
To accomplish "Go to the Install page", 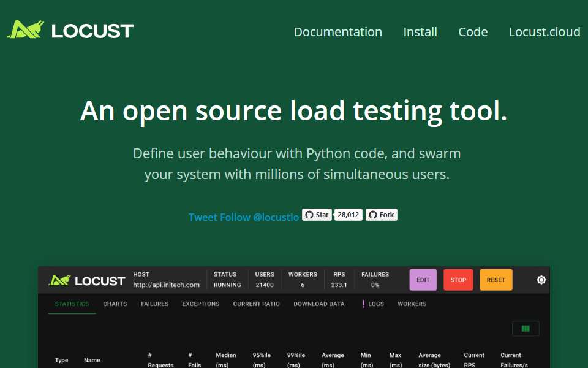I will (420, 32).
